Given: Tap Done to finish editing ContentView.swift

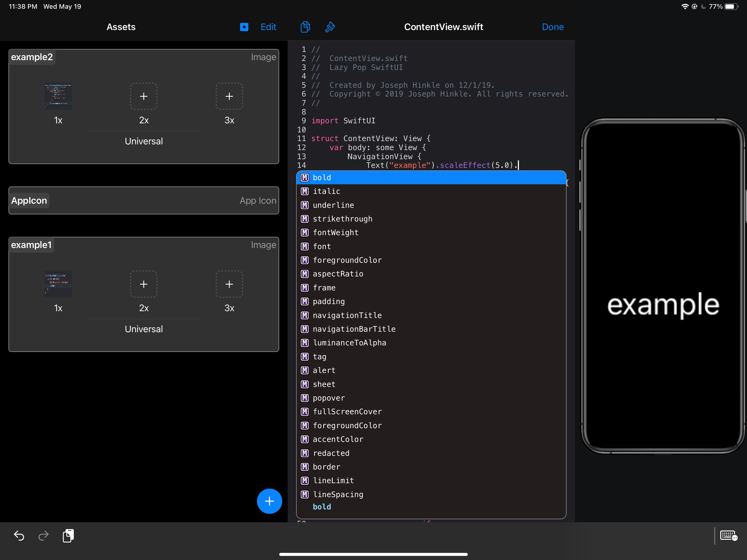Looking at the screenshot, I should click(x=553, y=27).
